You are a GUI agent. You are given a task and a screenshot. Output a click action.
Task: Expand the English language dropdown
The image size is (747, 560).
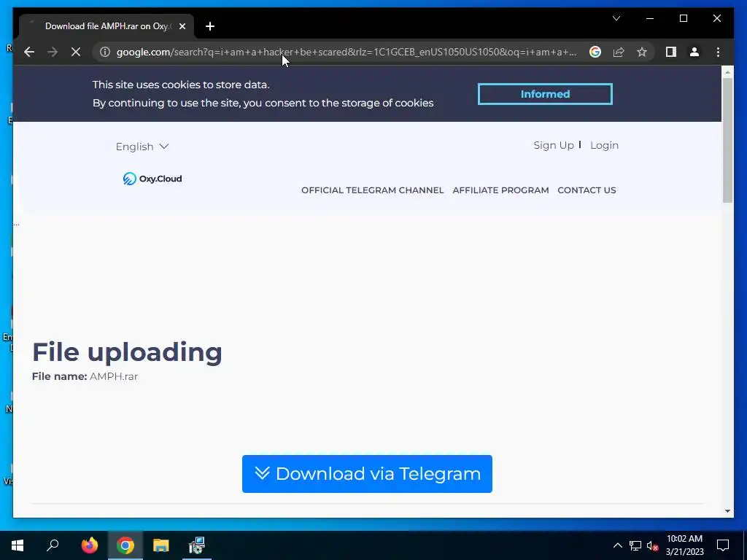[x=142, y=146]
